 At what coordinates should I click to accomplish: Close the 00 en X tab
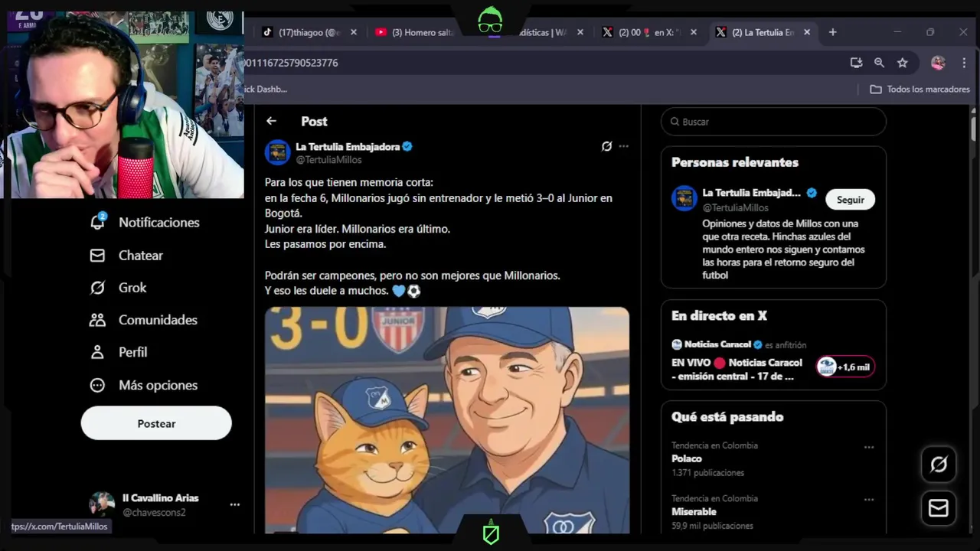[694, 32]
